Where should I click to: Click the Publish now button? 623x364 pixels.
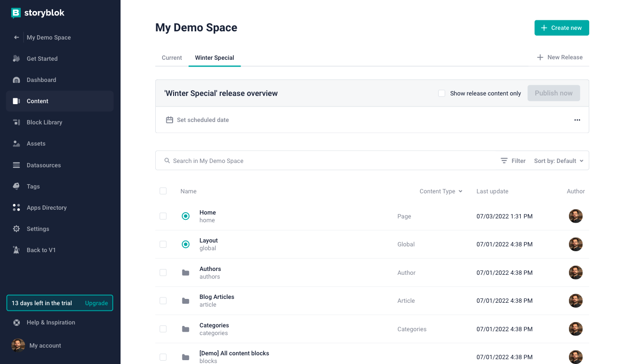point(554,93)
